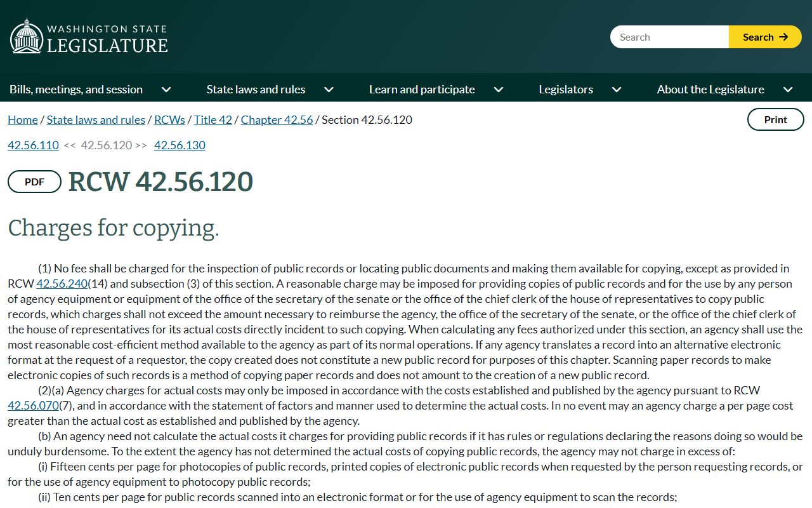Click the Print button
Image resolution: width=812 pixels, height=508 pixels.
coord(775,119)
